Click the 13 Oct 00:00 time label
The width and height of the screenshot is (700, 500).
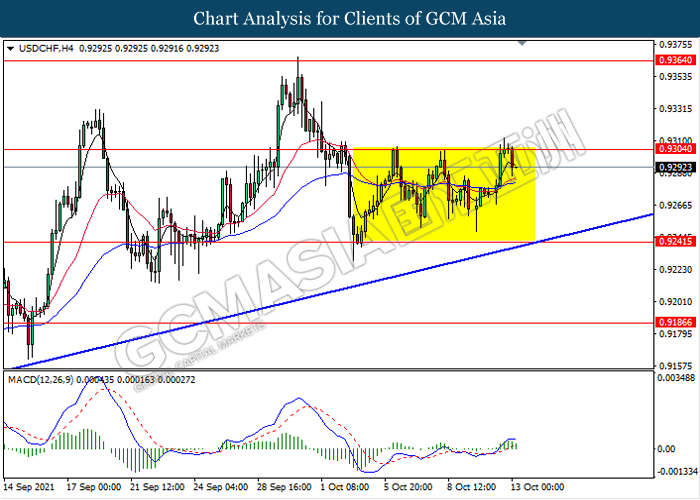tap(537, 487)
